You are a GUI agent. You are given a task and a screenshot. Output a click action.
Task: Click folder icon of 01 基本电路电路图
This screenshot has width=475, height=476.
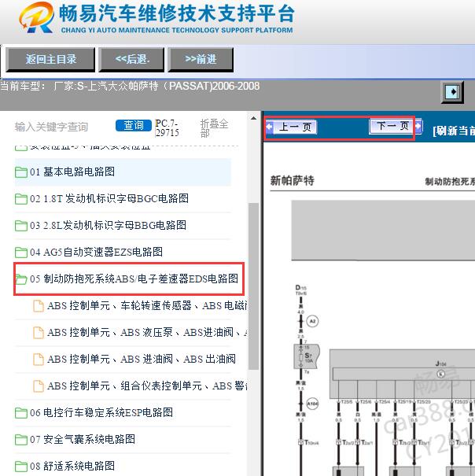[21, 172]
